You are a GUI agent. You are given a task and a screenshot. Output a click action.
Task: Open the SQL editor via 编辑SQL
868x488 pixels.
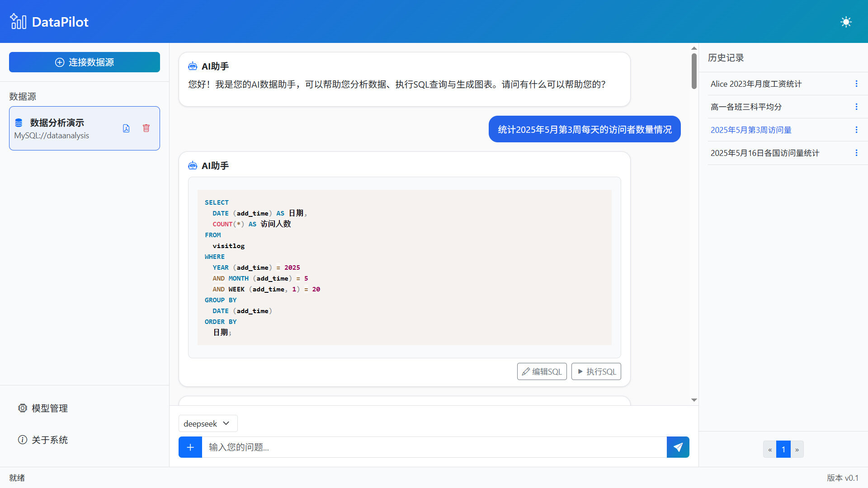coord(542,371)
